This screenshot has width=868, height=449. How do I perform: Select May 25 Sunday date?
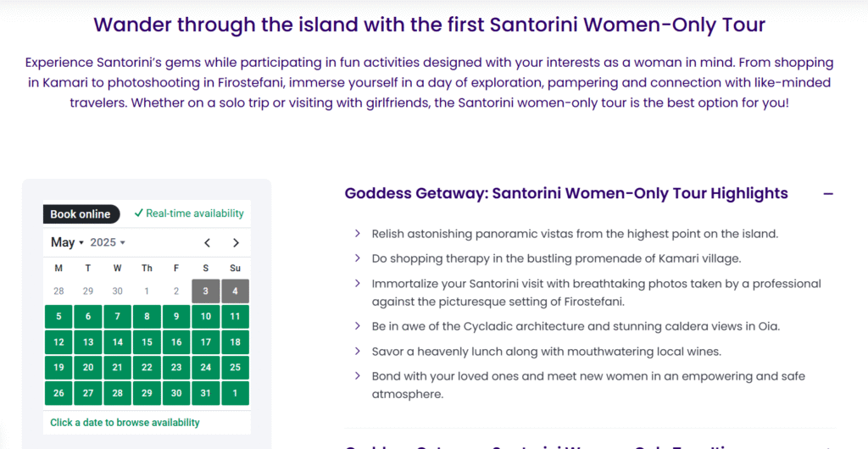click(x=236, y=368)
